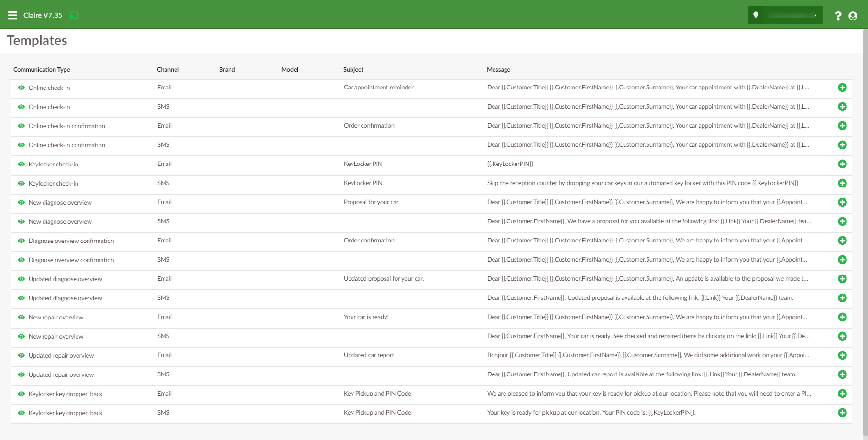
Task: Toggle eye icon for New repair overview SMS
Action: coord(21,336)
